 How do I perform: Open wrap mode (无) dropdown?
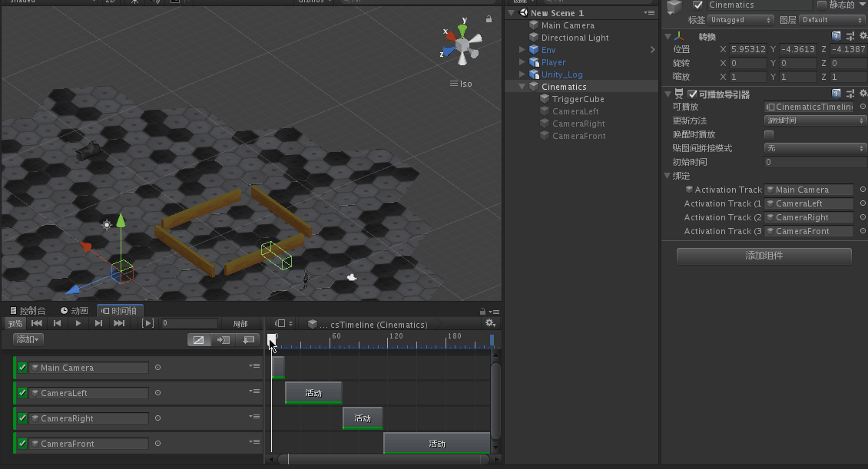point(815,147)
